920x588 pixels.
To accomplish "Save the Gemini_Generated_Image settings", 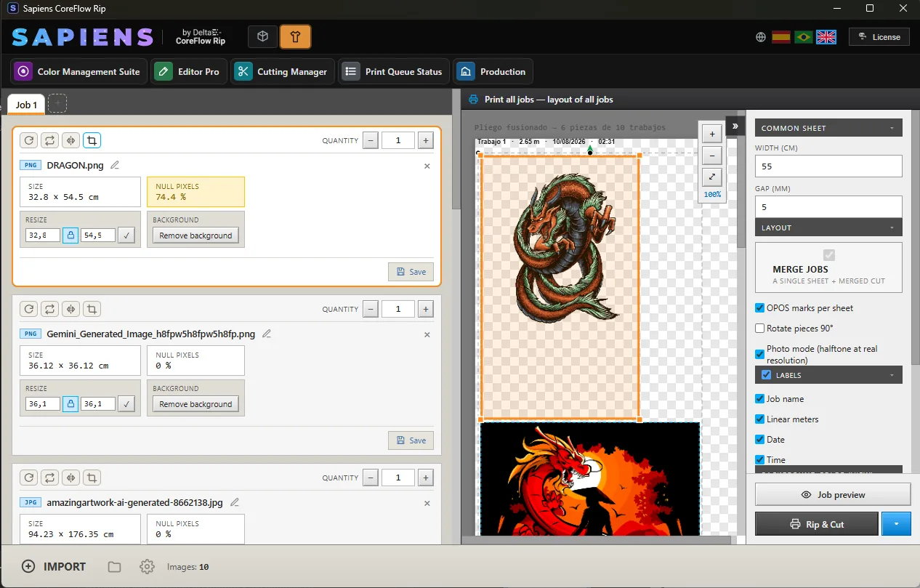I will click(x=411, y=440).
